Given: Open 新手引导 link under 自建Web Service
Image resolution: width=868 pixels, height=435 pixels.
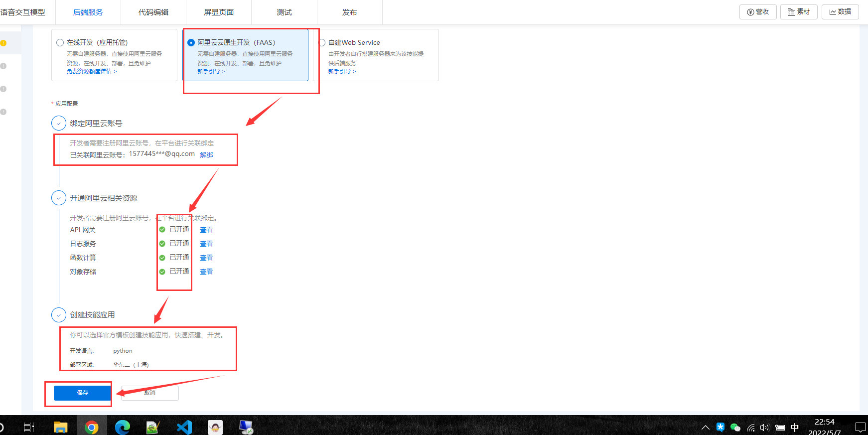Looking at the screenshot, I should tap(342, 72).
